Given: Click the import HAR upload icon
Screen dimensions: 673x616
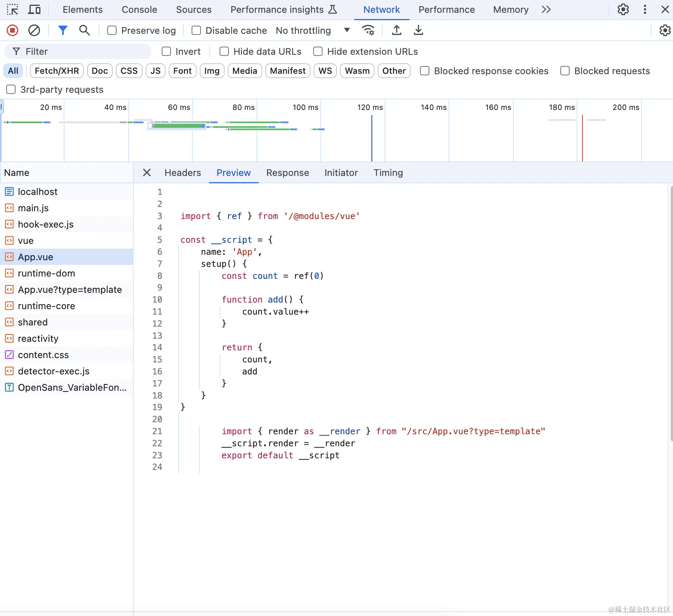Looking at the screenshot, I should click(396, 30).
